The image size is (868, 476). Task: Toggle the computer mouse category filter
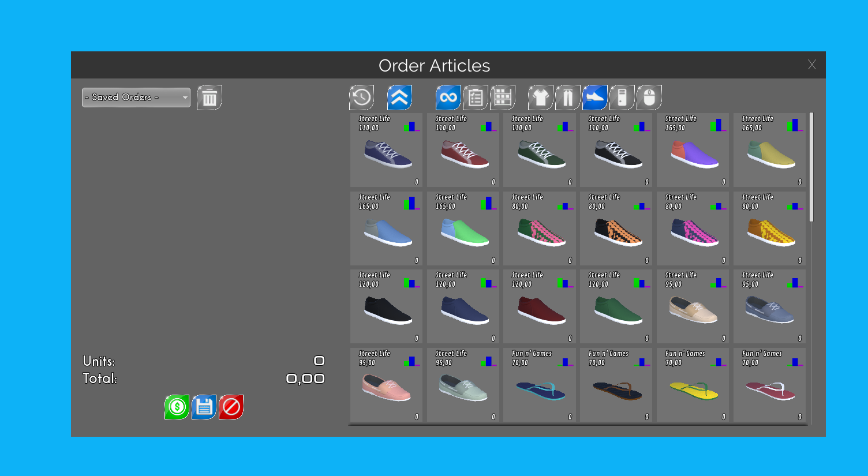649,98
